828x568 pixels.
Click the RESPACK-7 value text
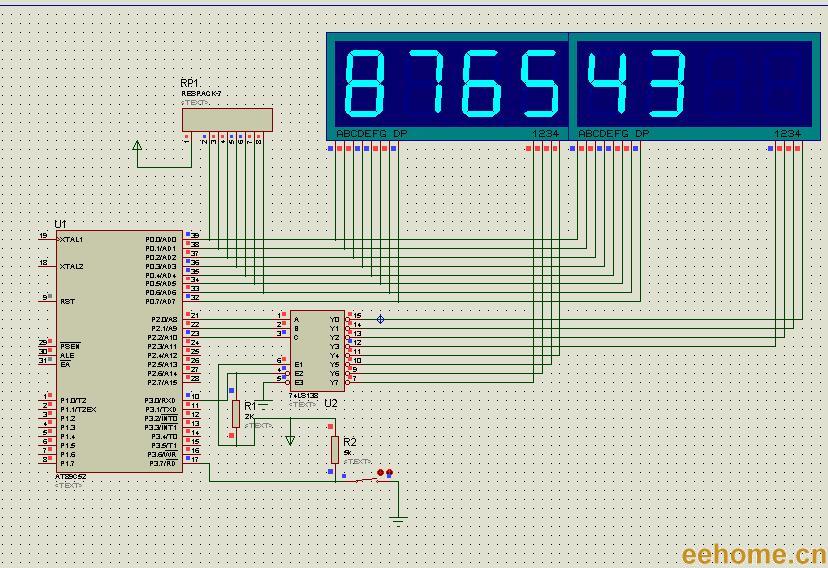(x=201, y=94)
